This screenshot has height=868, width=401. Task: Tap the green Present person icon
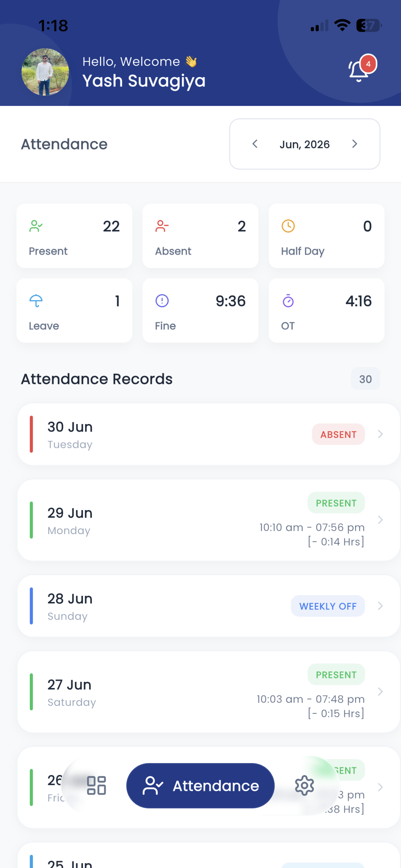[x=36, y=226]
